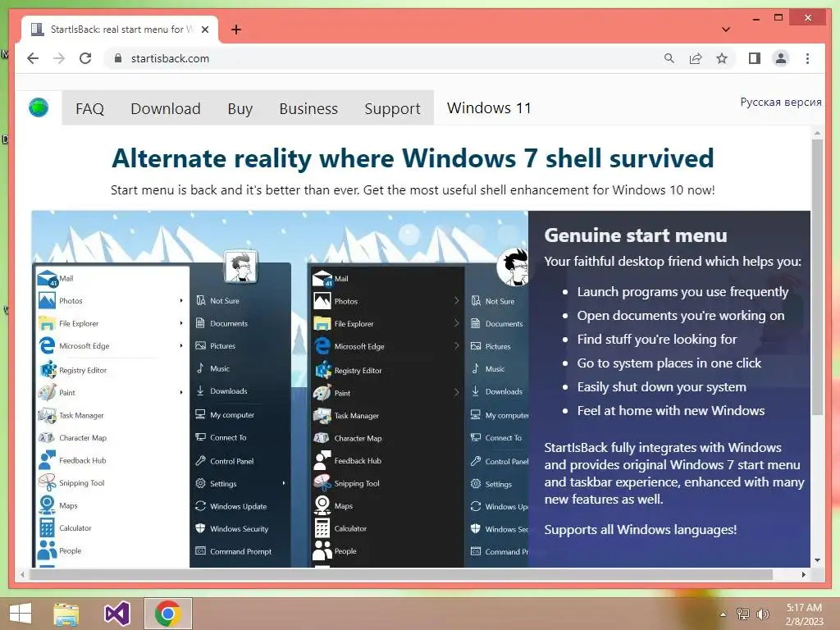Click Registry Editor icon in light menu
The image size is (840, 630).
pos(48,370)
